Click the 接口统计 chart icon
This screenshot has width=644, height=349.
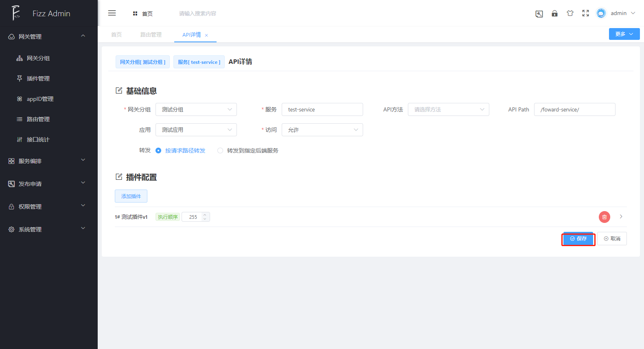[20, 140]
